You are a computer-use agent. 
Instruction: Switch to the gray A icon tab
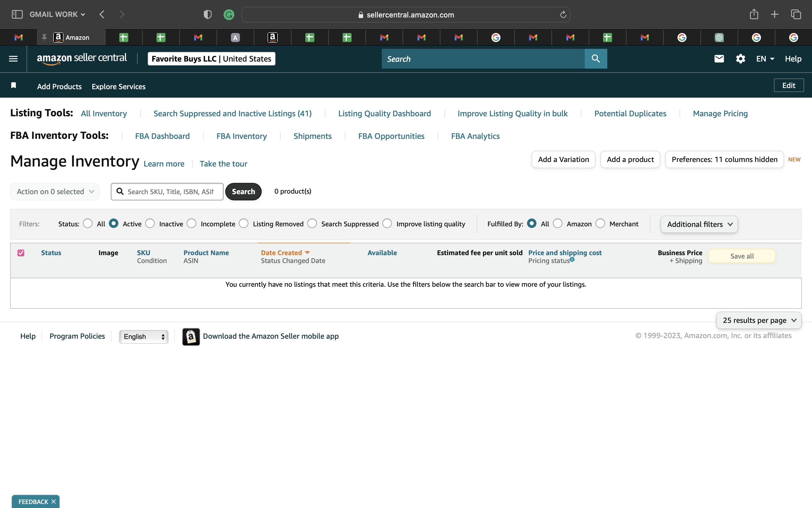tap(235, 37)
